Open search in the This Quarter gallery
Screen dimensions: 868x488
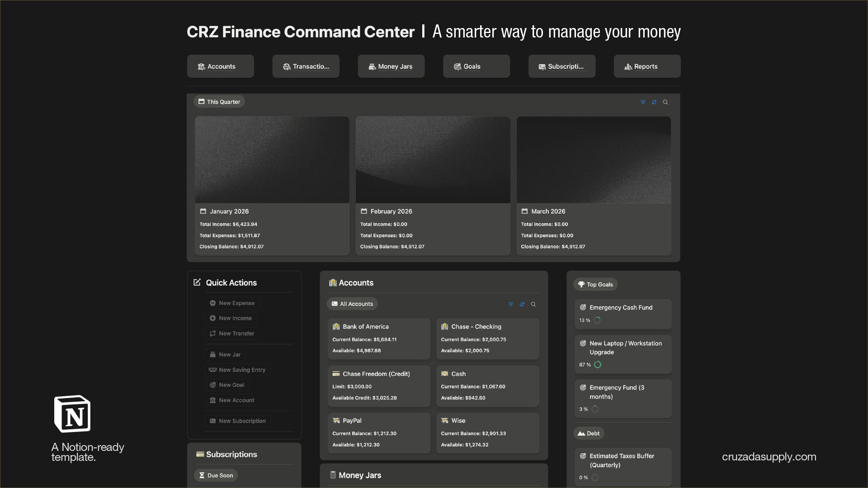coord(665,102)
